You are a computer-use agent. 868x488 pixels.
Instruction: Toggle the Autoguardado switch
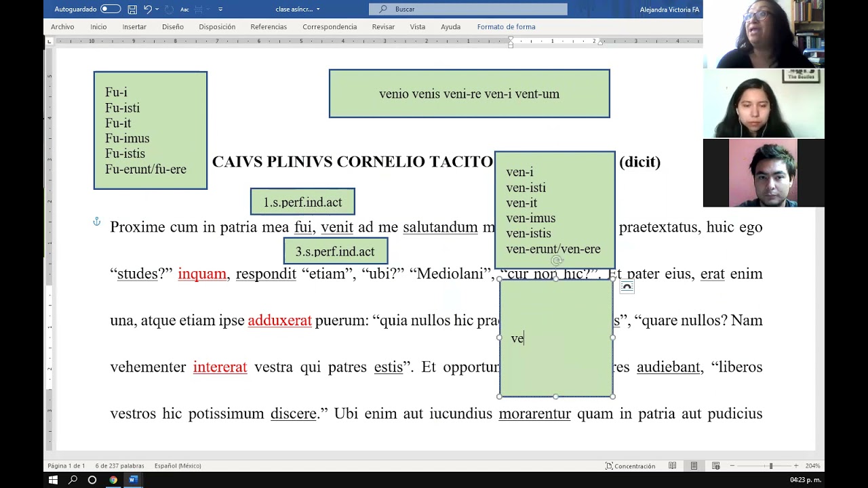tap(111, 9)
